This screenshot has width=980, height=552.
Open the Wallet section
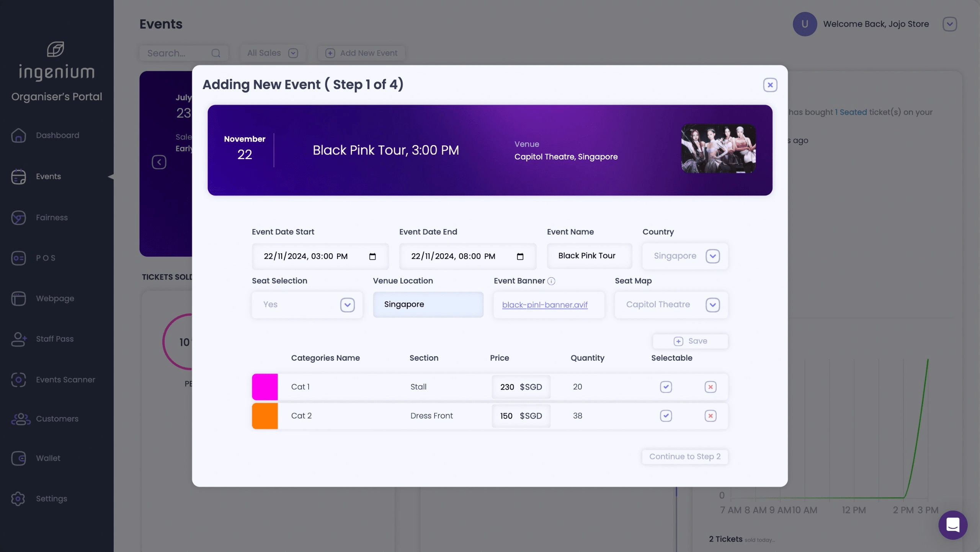coord(48,459)
